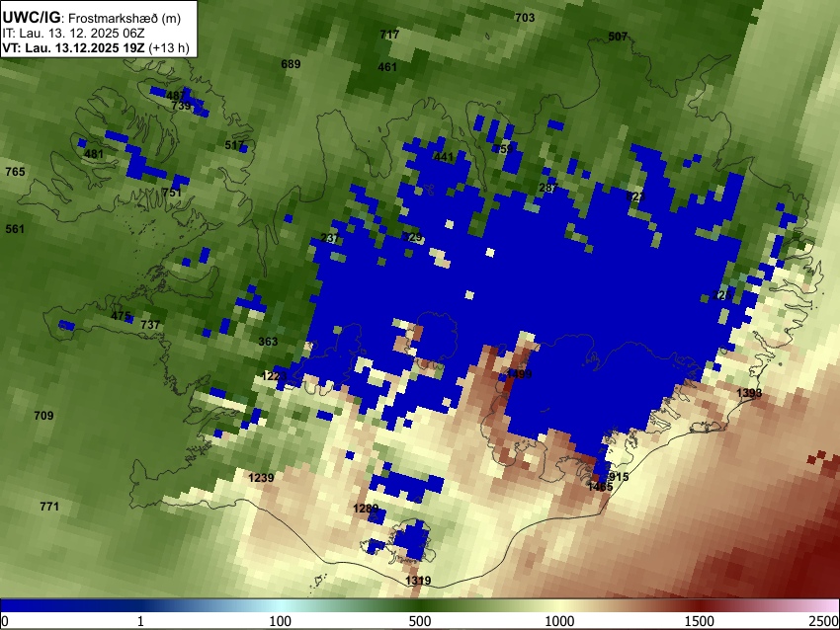Click the color scale label 2500
The width and height of the screenshot is (840, 630).
824,621
